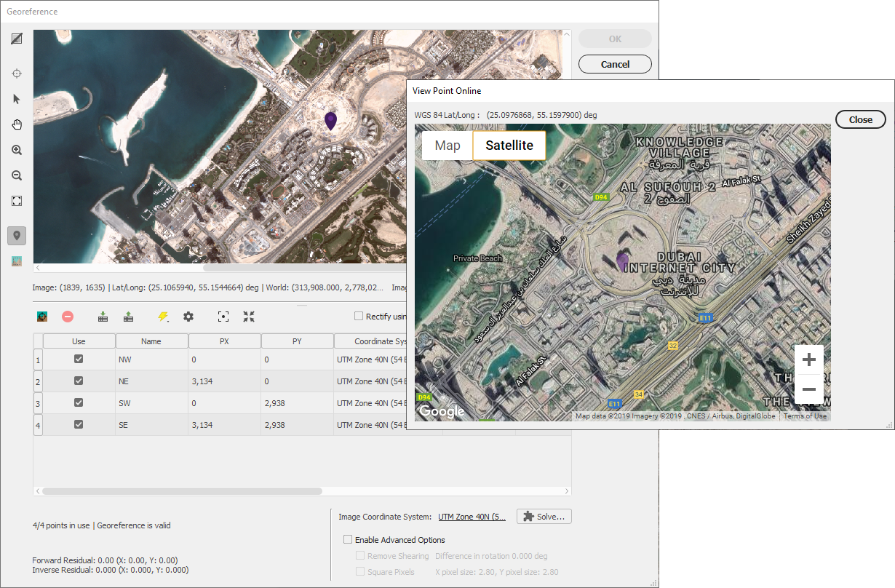Image resolution: width=895 pixels, height=588 pixels.
Task: Click the SW row PY value 2,938
Action: tap(297, 403)
